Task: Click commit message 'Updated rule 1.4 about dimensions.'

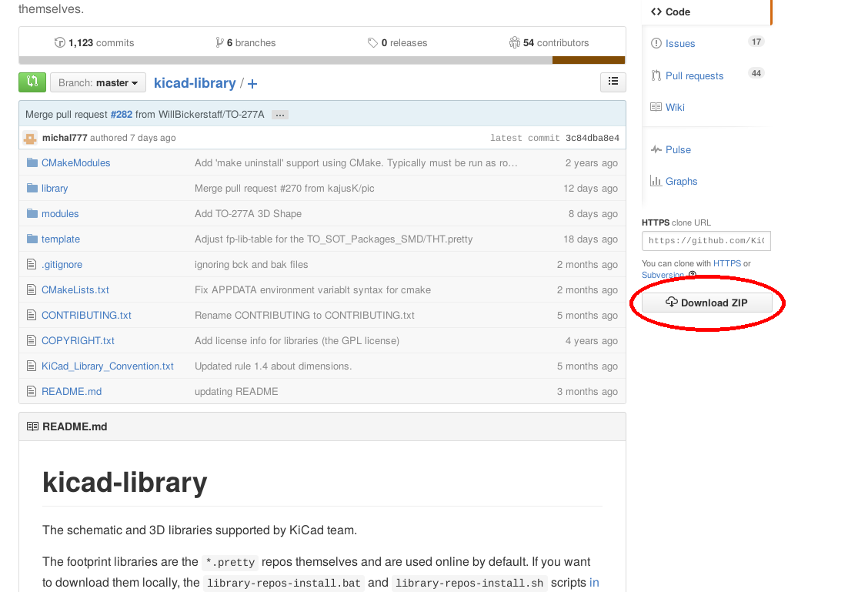Action: (x=273, y=366)
